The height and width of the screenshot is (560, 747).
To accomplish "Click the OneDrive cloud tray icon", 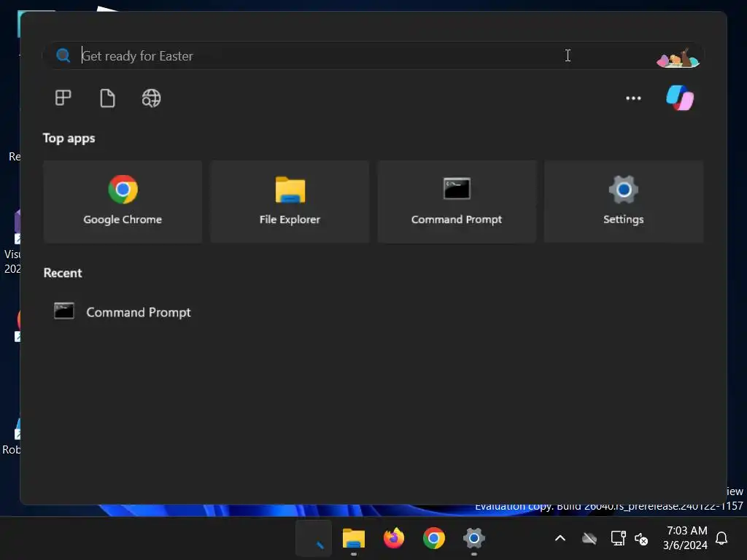I will click(x=589, y=539).
